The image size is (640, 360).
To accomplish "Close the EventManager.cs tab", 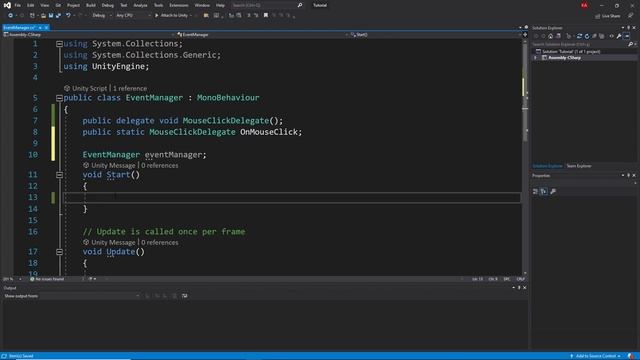I will tap(47, 28).
